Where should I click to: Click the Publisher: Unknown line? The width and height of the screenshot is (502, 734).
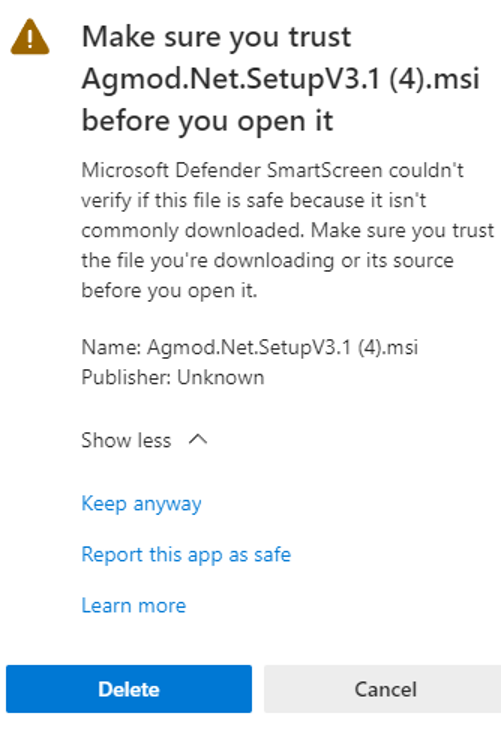(173, 377)
